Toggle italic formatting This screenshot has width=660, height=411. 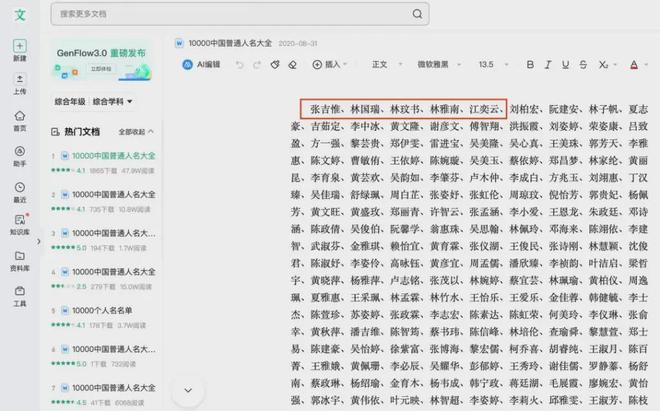pyautogui.click(x=548, y=64)
